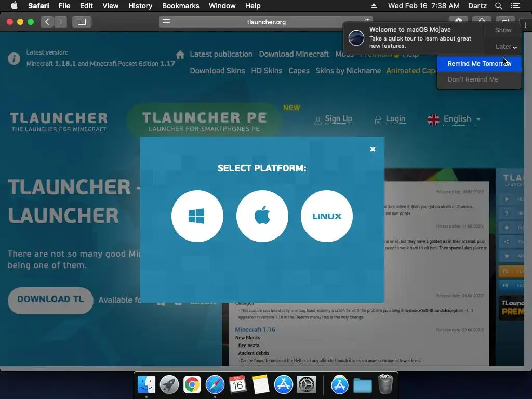Image resolution: width=532 pixels, height=399 pixels.
Task: Click the date and time in menu bar
Action: click(x=424, y=6)
